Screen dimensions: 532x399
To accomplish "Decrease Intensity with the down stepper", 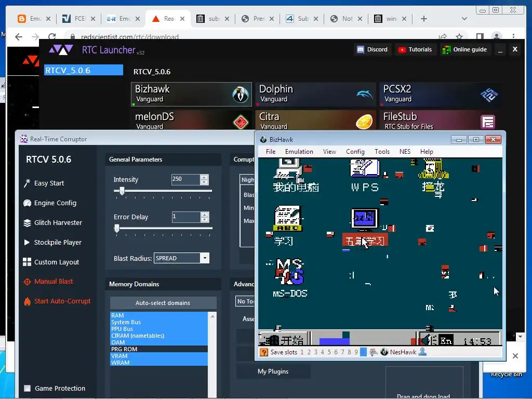I will [204, 182].
